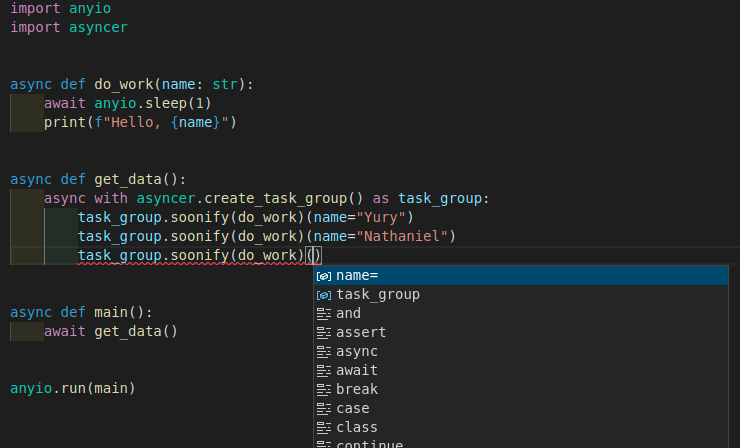
Task: Pick the 'continue' suggestion in the list
Action: point(369,444)
